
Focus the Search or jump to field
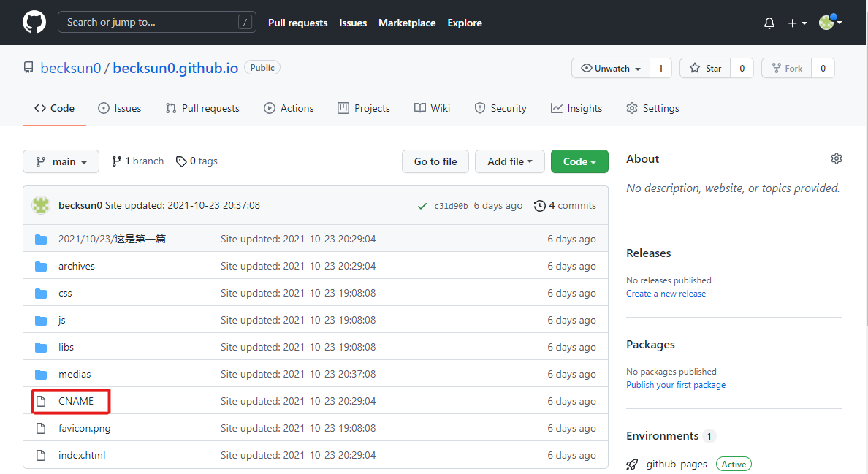point(156,22)
